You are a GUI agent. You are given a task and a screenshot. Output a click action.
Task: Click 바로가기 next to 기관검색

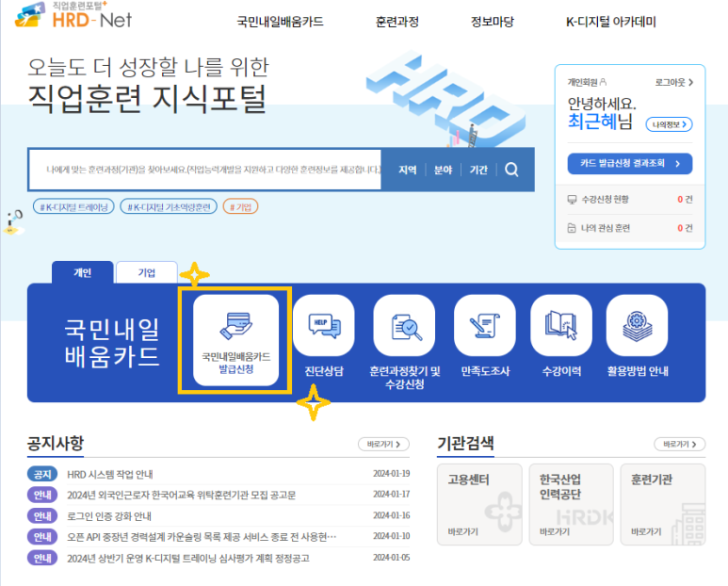(680, 445)
